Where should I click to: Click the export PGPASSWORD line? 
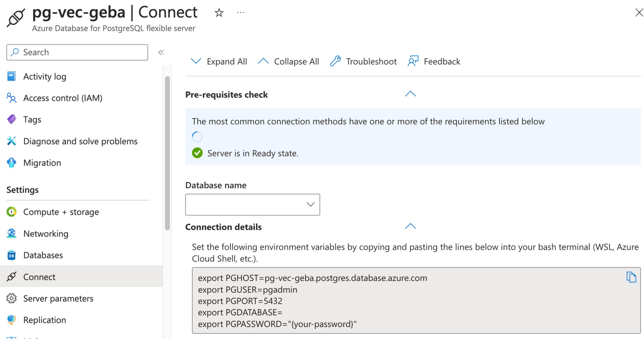click(x=277, y=324)
